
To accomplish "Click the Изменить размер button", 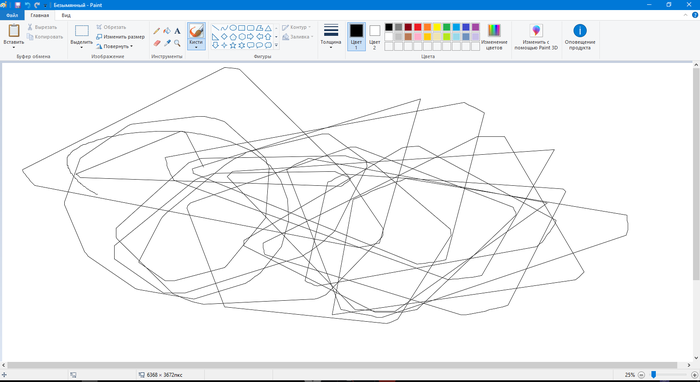I will click(x=121, y=37).
